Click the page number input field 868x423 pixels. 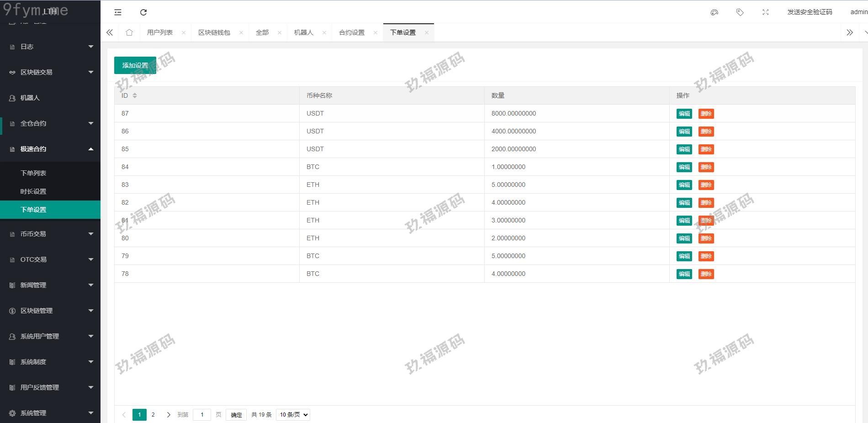(202, 415)
